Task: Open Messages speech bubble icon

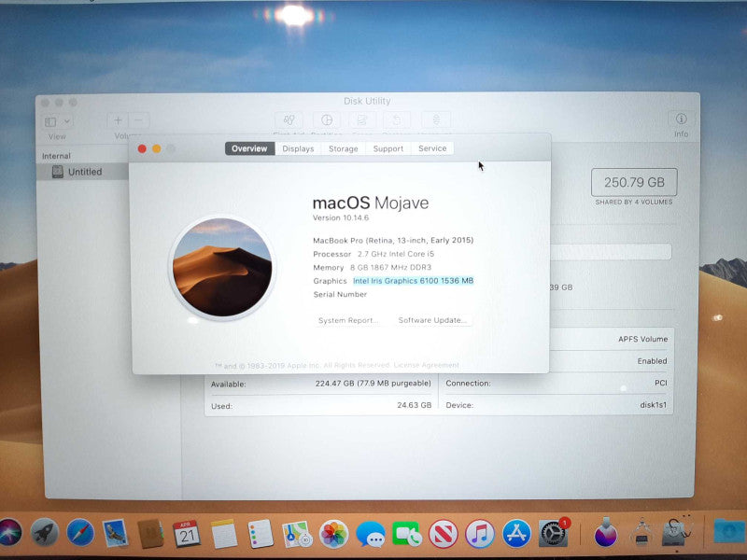Action: 370,535
